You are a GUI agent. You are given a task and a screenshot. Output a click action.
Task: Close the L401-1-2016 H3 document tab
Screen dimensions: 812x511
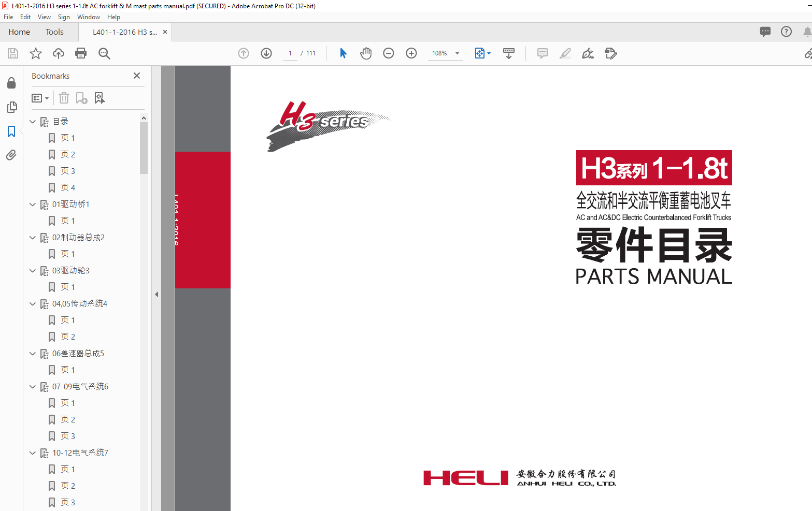165,32
